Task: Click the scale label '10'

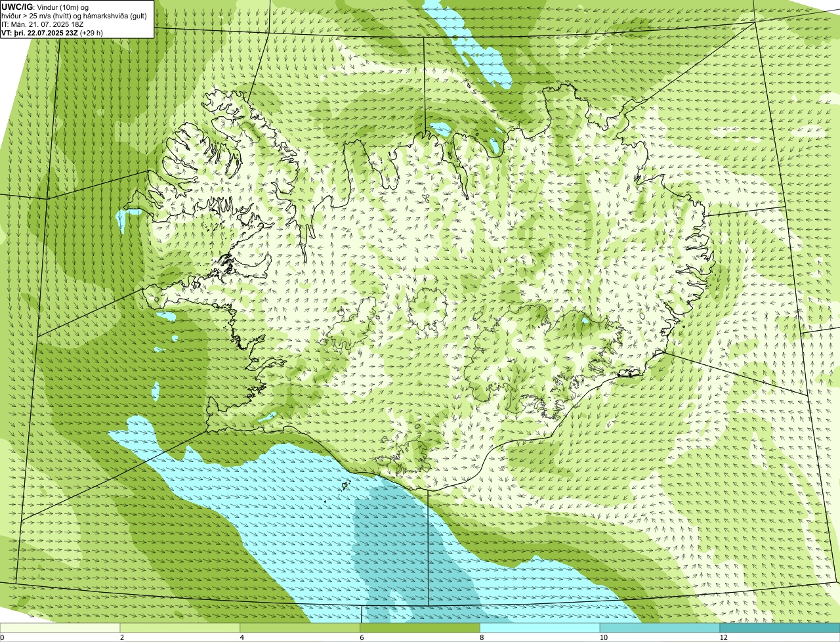Action: click(602, 637)
